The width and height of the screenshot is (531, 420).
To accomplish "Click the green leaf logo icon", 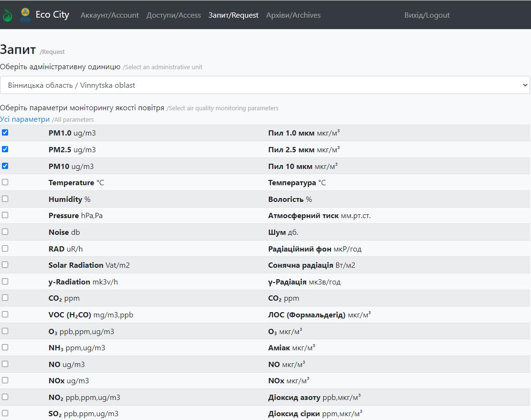I will tap(8, 15).
